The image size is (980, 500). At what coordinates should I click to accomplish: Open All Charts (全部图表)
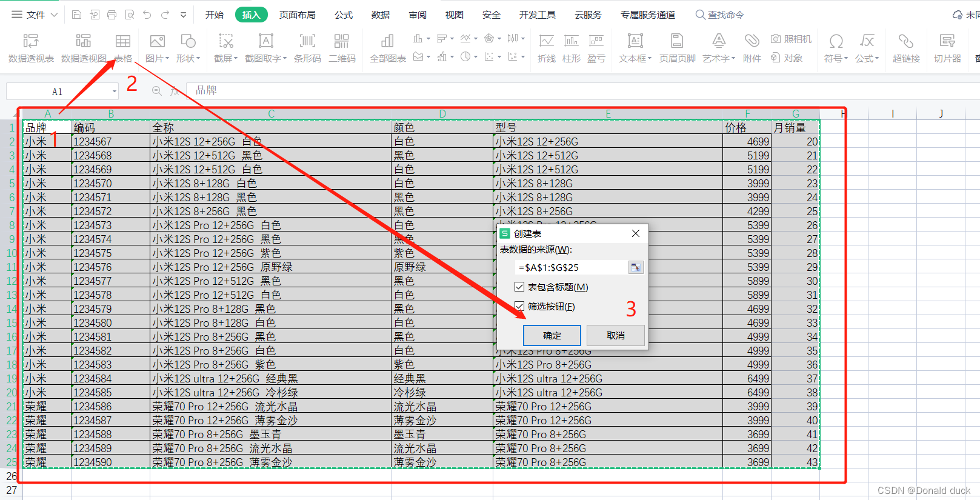pyautogui.click(x=388, y=48)
